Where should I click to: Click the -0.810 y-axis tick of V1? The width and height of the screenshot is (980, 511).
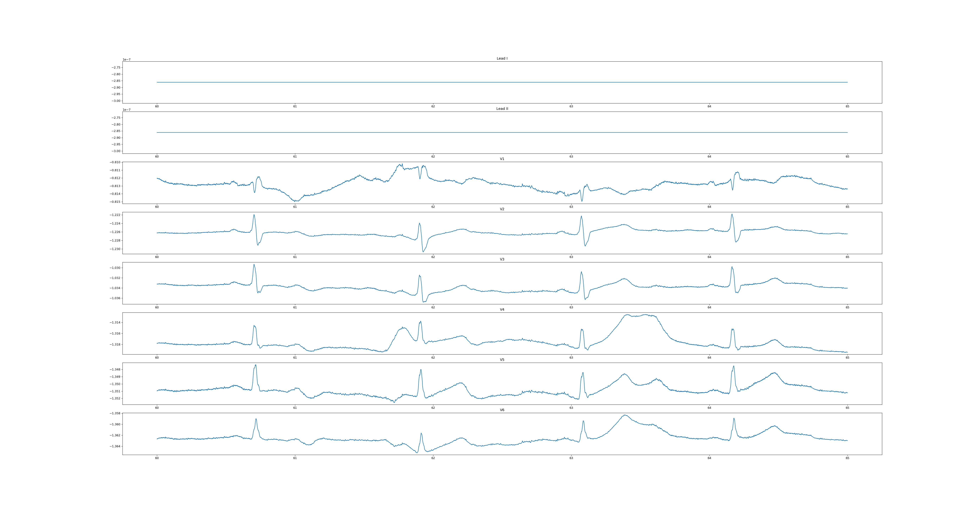pos(115,162)
